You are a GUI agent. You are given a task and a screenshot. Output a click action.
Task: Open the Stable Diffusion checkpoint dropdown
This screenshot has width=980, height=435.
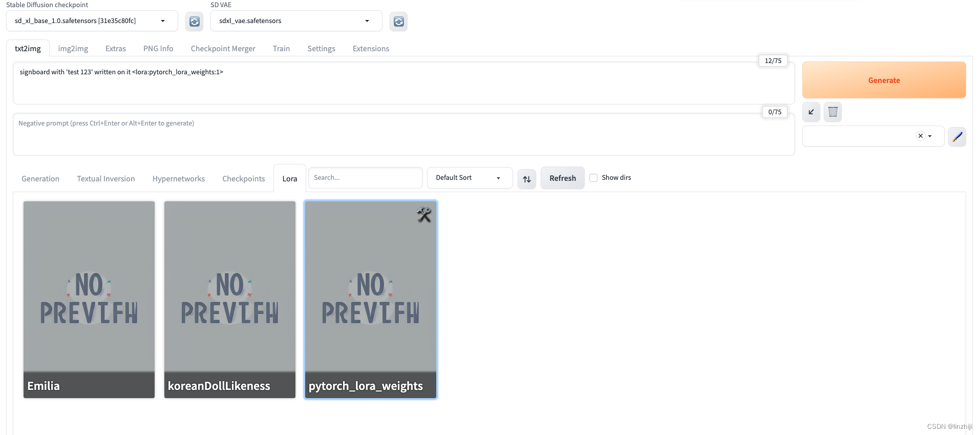[x=92, y=21]
